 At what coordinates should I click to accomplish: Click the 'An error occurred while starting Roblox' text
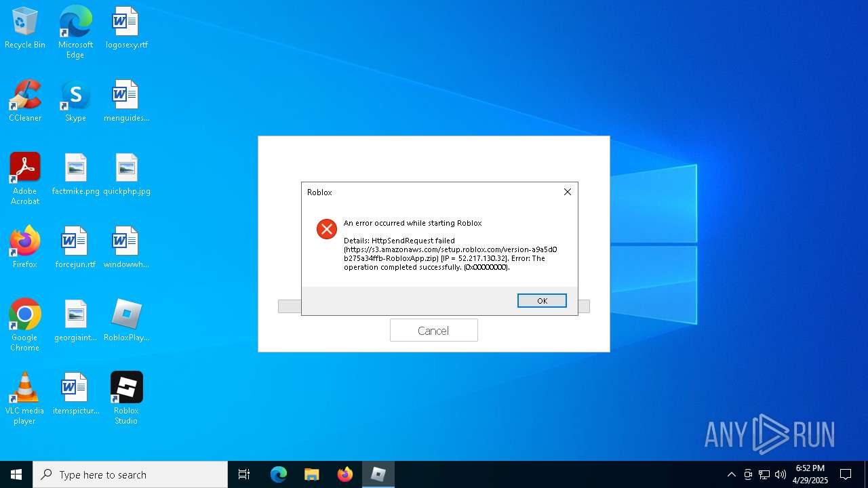412,223
